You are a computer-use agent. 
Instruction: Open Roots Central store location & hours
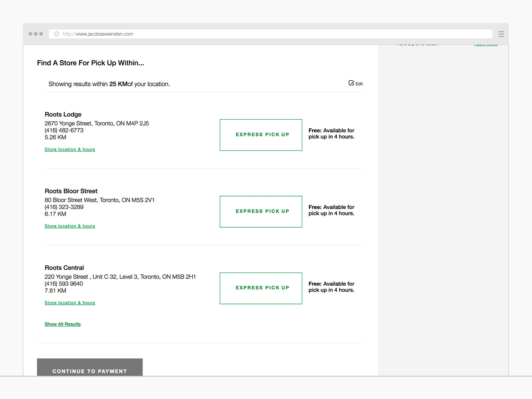[70, 303]
